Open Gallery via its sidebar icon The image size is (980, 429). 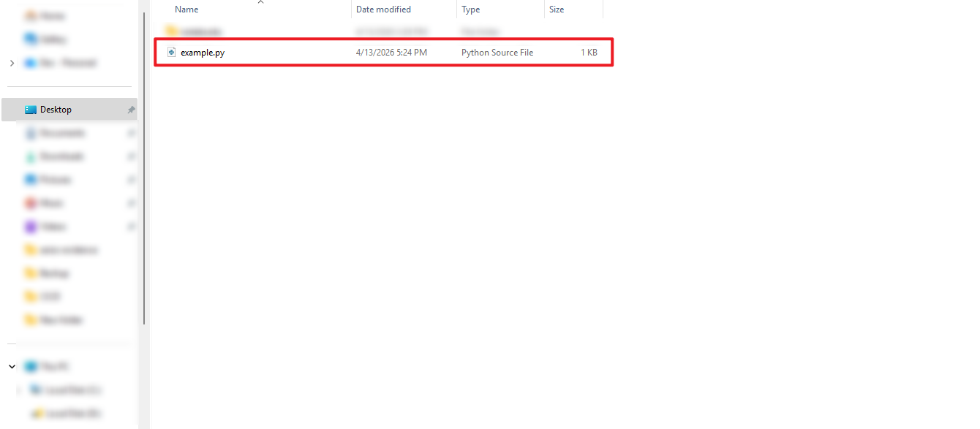(x=31, y=39)
